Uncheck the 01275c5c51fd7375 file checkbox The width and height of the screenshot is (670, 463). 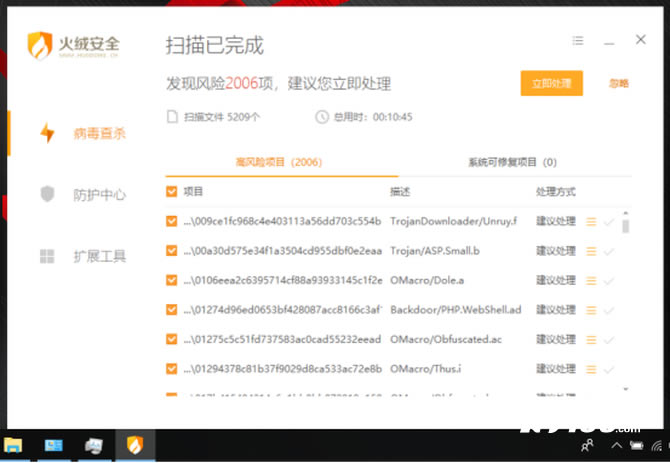(171, 339)
